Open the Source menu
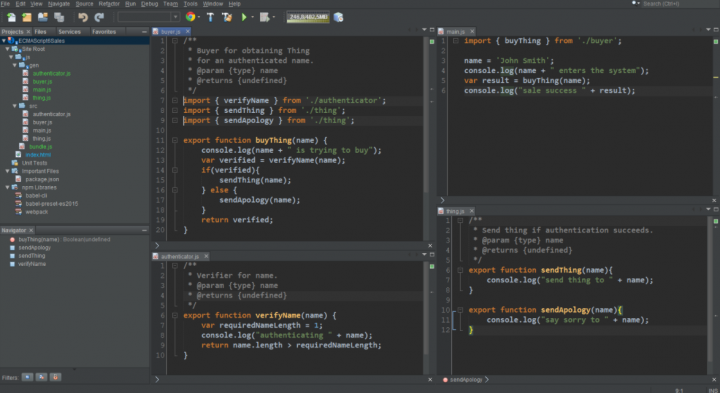 [x=84, y=4]
